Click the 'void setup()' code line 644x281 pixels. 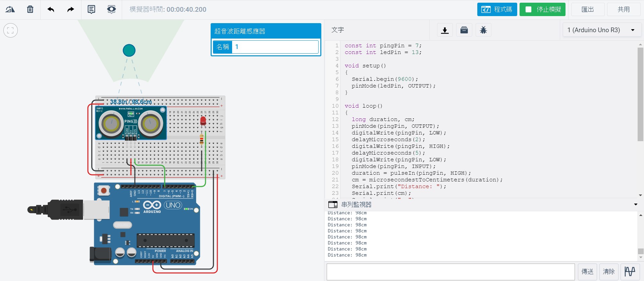pyautogui.click(x=365, y=66)
